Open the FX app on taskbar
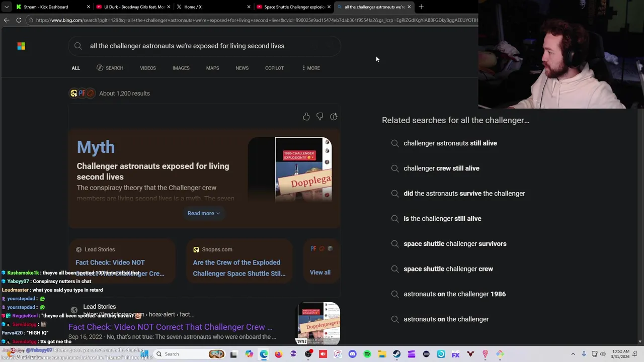The image size is (644, 362). point(455,354)
